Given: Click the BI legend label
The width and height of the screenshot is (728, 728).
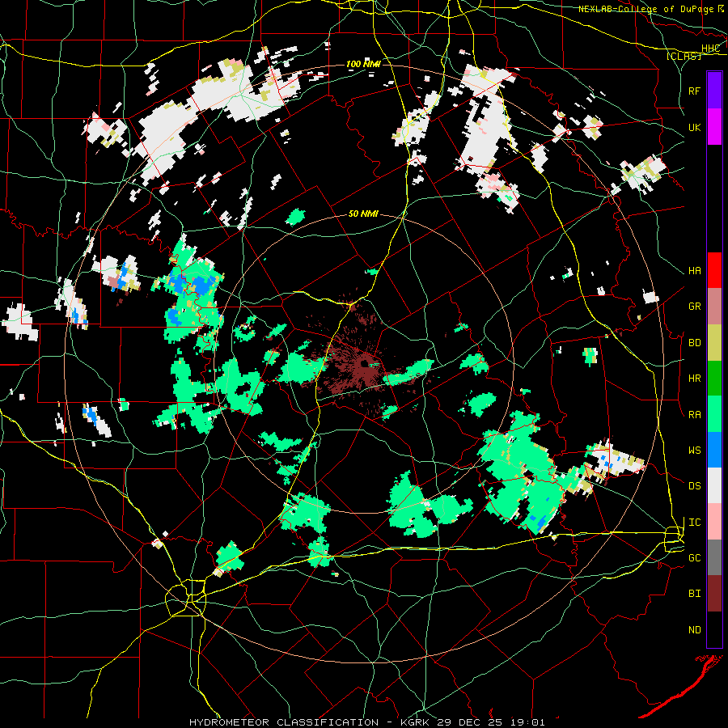Looking at the screenshot, I should coord(694,594).
